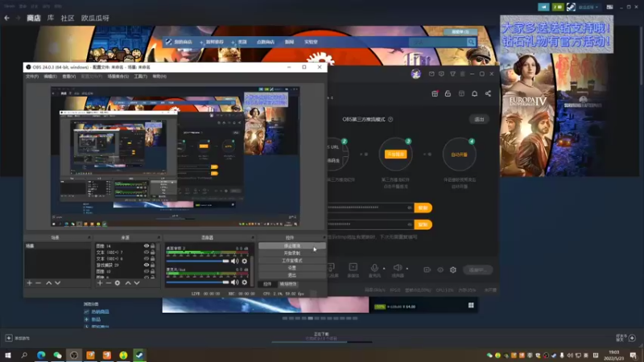Open notifications bell in streaming assistant
644x362 pixels.
coord(474,93)
